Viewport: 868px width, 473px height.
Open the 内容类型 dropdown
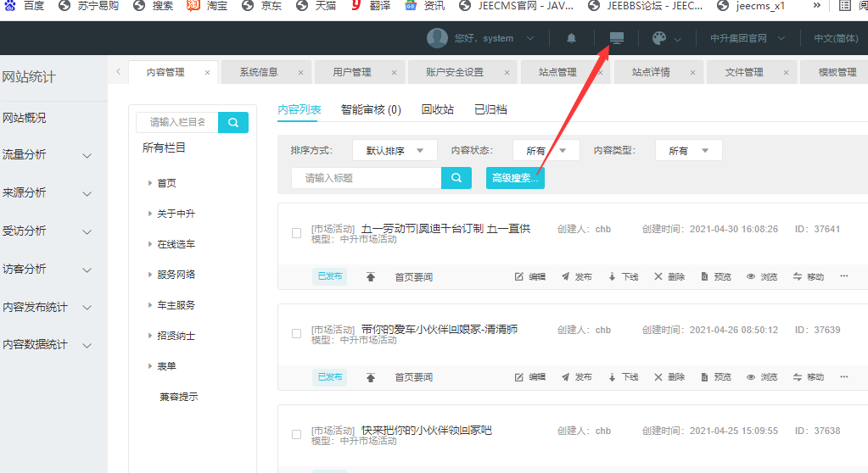pos(689,151)
